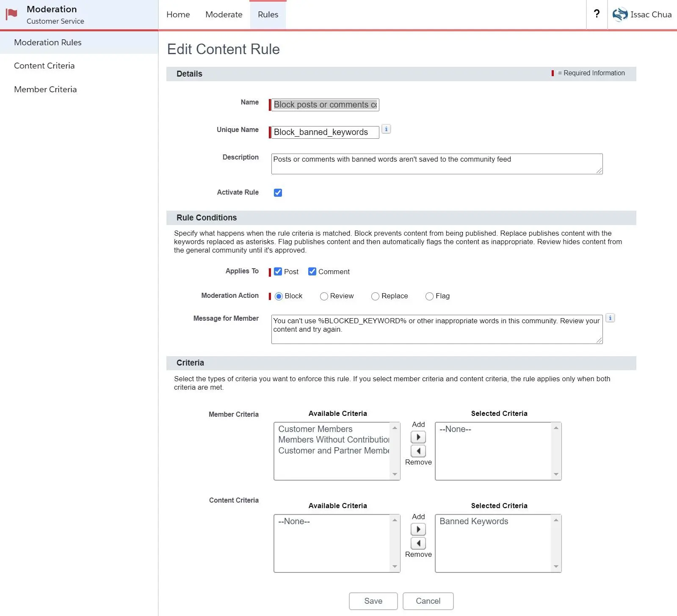The image size is (677, 616).
Task: Select Banned Keywords in selected criteria
Action: [x=474, y=521]
